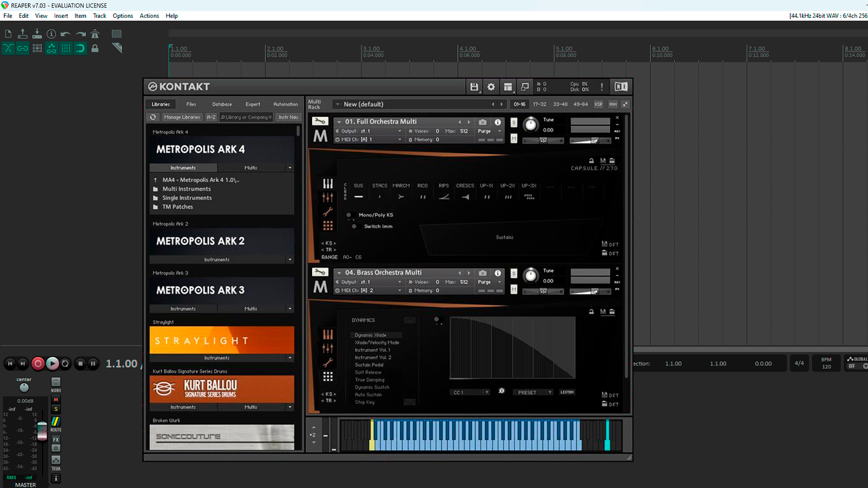This screenshot has height=488, width=868.
Task: Toggle master track MONO button
Action: pyautogui.click(x=56, y=383)
